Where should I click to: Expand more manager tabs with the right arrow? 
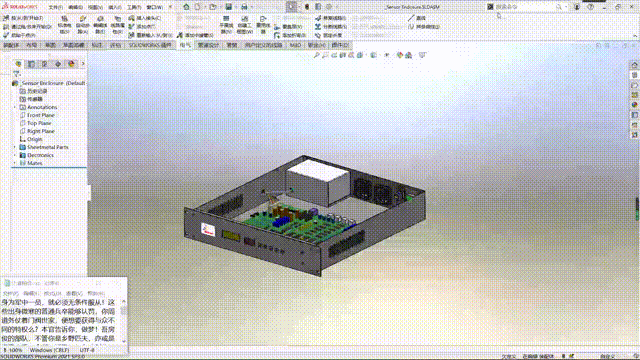83,64
